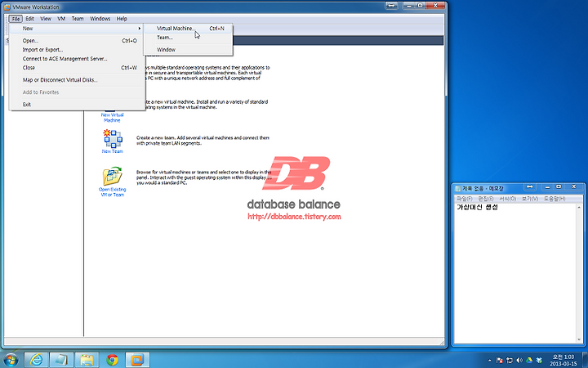This screenshot has width=588, height=368.
Task: Click in the Notepad text area
Action: tap(515, 274)
